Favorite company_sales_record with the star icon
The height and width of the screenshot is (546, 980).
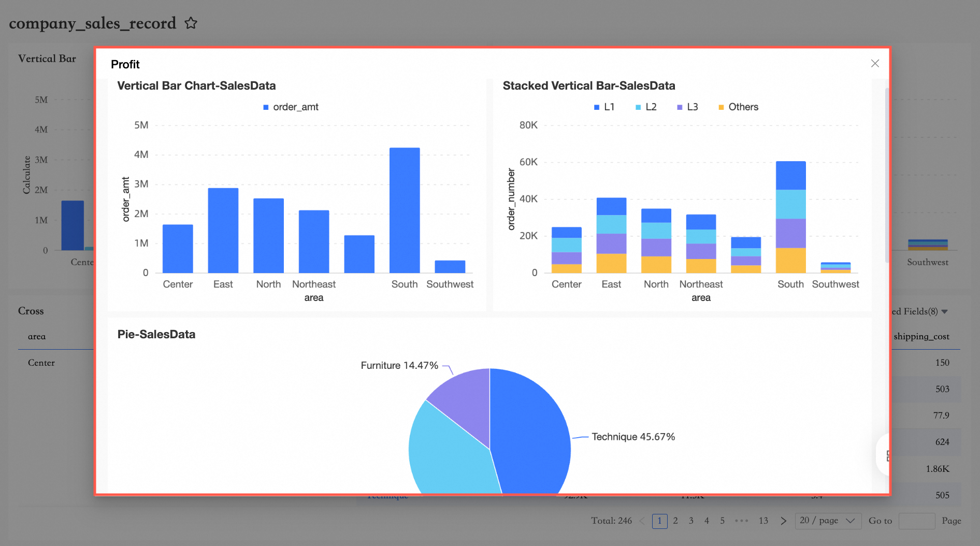(x=191, y=23)
